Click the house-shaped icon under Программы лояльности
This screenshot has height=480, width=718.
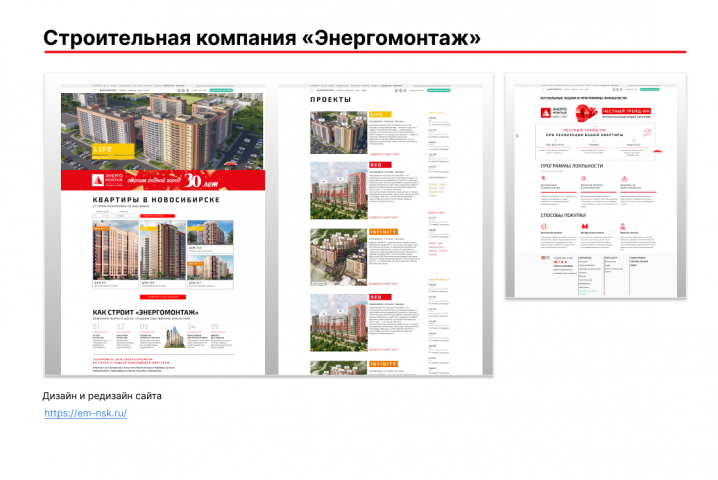click(624, 179)
